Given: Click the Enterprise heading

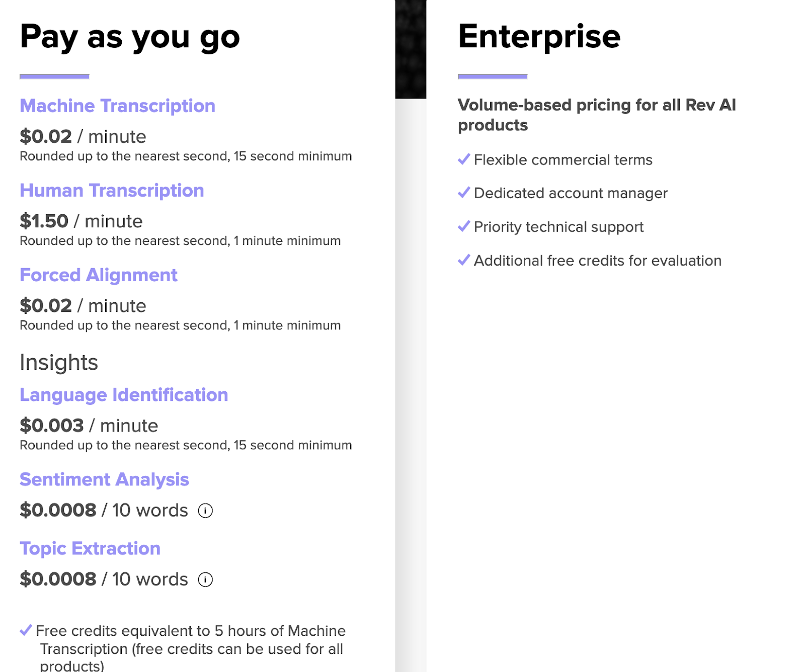Looking at the screenshot, I should coord(539,36).
